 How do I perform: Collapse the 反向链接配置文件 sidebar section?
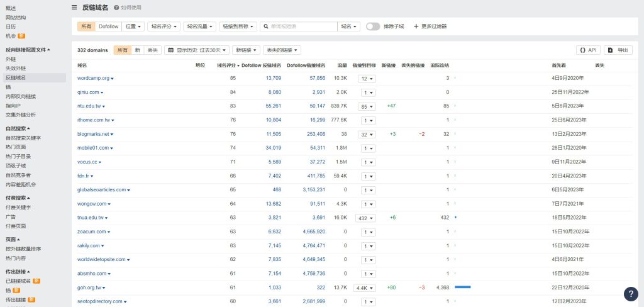click(x=28, y=50)
